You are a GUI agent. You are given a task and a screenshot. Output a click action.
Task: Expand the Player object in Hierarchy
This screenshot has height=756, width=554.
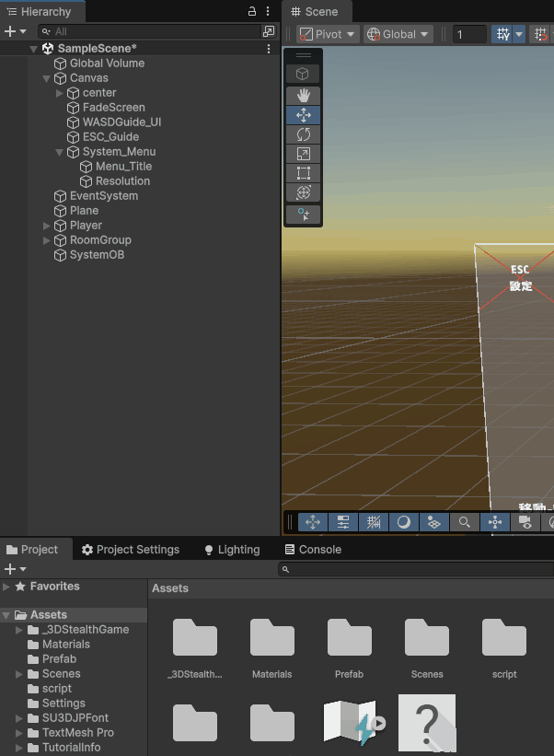(48, 226)
